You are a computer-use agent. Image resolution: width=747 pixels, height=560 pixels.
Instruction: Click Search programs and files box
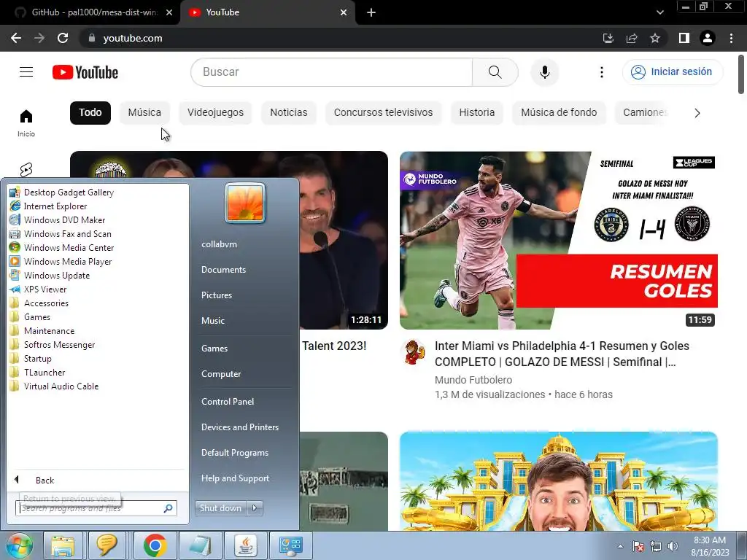[96, 508]
